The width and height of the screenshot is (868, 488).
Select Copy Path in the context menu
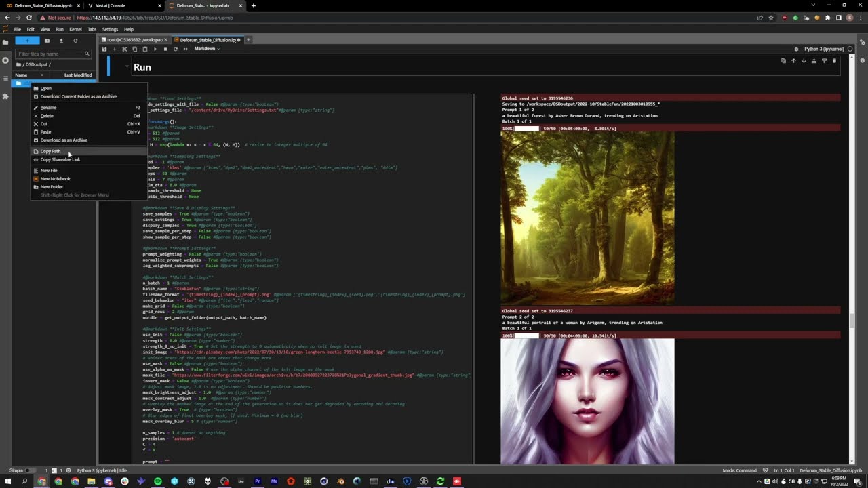(89, 151)
